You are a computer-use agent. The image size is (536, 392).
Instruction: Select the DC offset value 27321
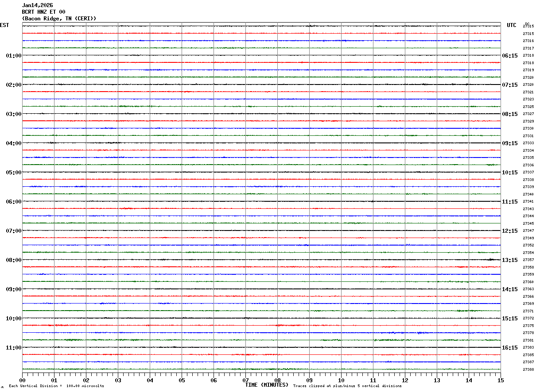point(528,92)
